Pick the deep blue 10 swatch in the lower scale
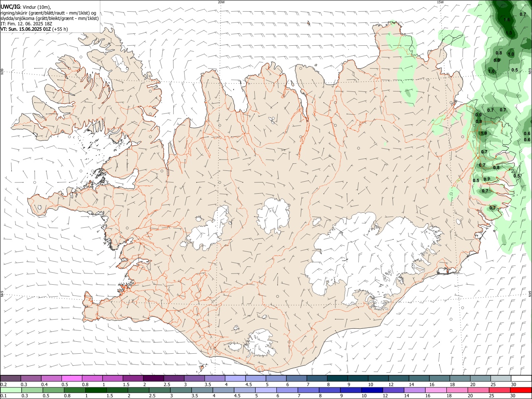The width and height of the screenshot is (532, 399). click(x=372, y=390)
